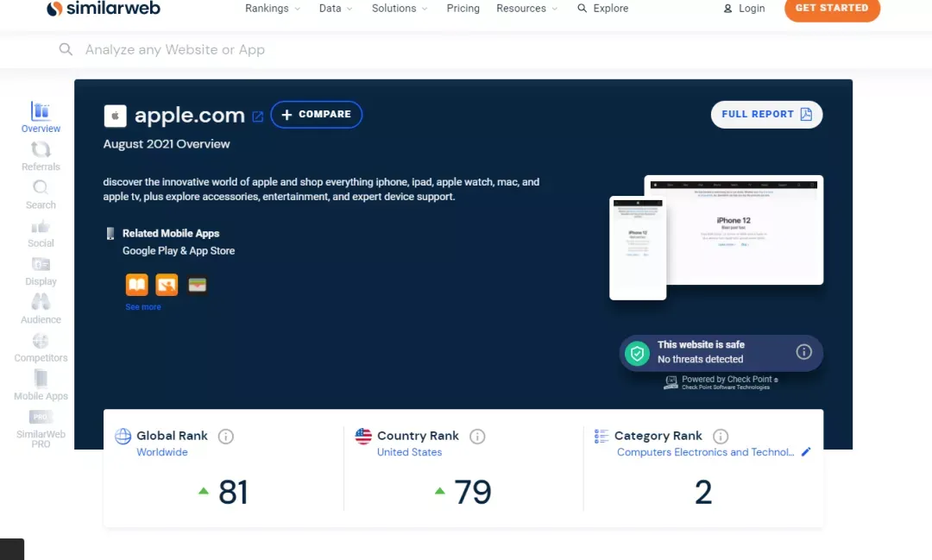Open the wallet related app icon
Viewport: 932px width, 560px height.
coord(198,285)
